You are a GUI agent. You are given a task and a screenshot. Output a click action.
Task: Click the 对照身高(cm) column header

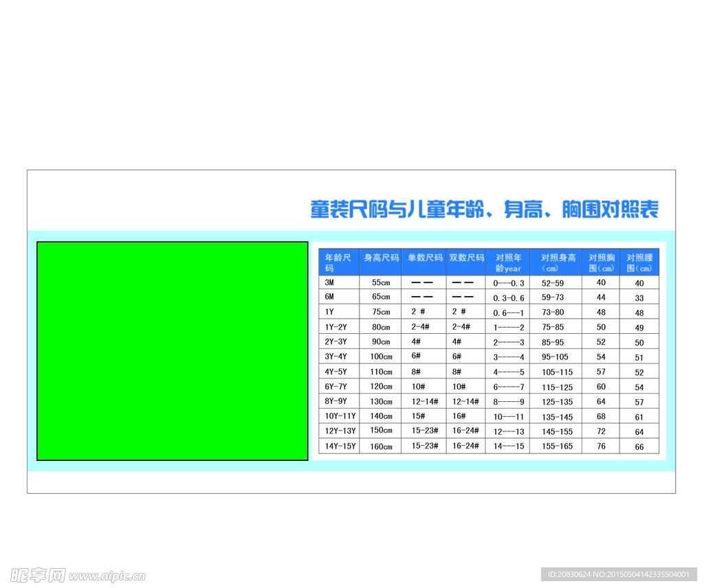click(556, 262)
